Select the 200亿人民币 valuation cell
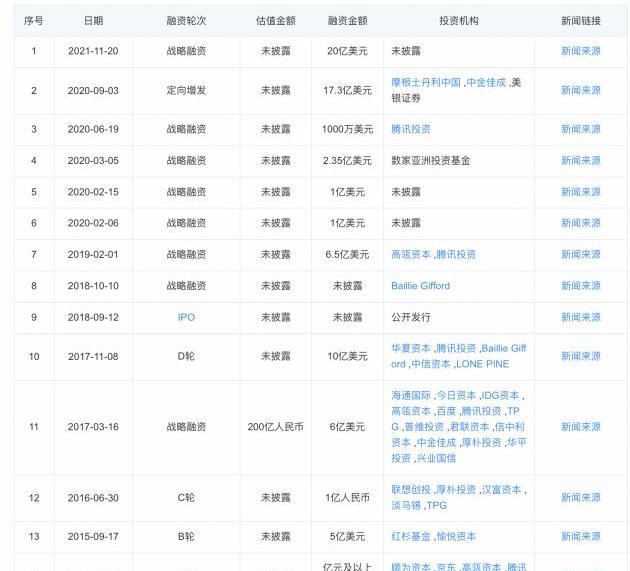This screenshot has width=630, height=571. 276,427
